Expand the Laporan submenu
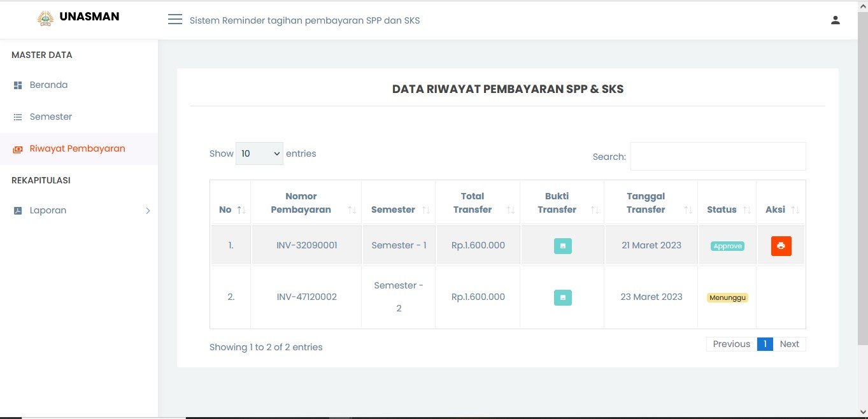This screenshot has width=868, height=419. tap(147, 211)
